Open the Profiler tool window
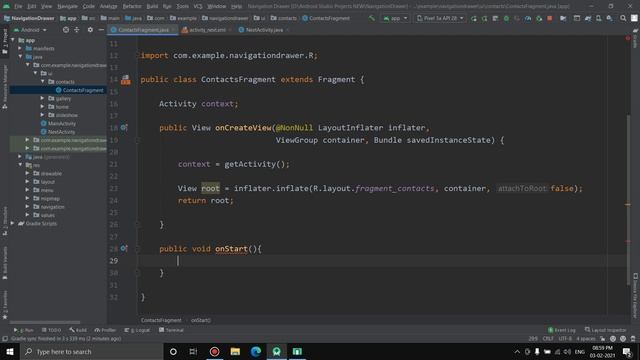640x360 pixels. point(105,330)
